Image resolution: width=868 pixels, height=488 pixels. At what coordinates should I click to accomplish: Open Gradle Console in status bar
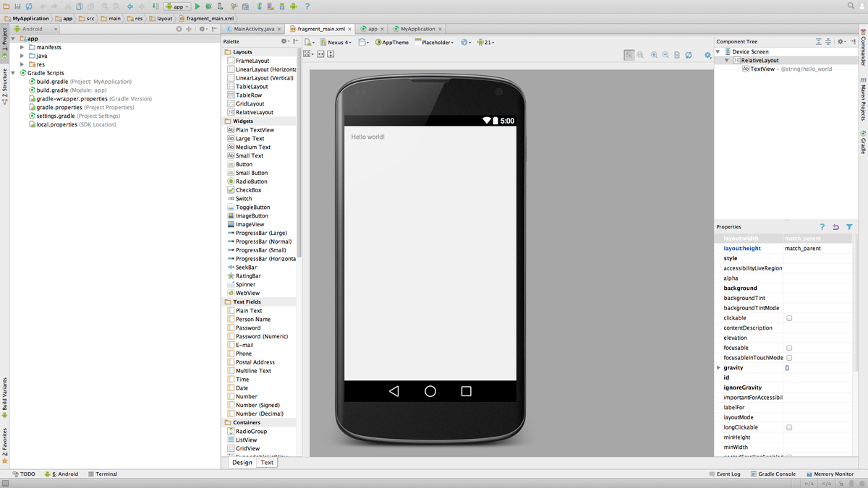773,474
